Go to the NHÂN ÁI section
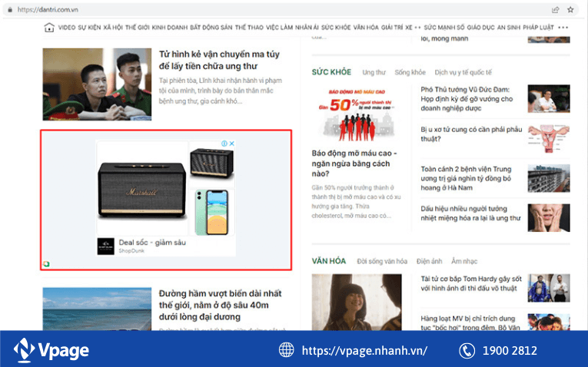 pyautogui.click(x=307, y=28)
